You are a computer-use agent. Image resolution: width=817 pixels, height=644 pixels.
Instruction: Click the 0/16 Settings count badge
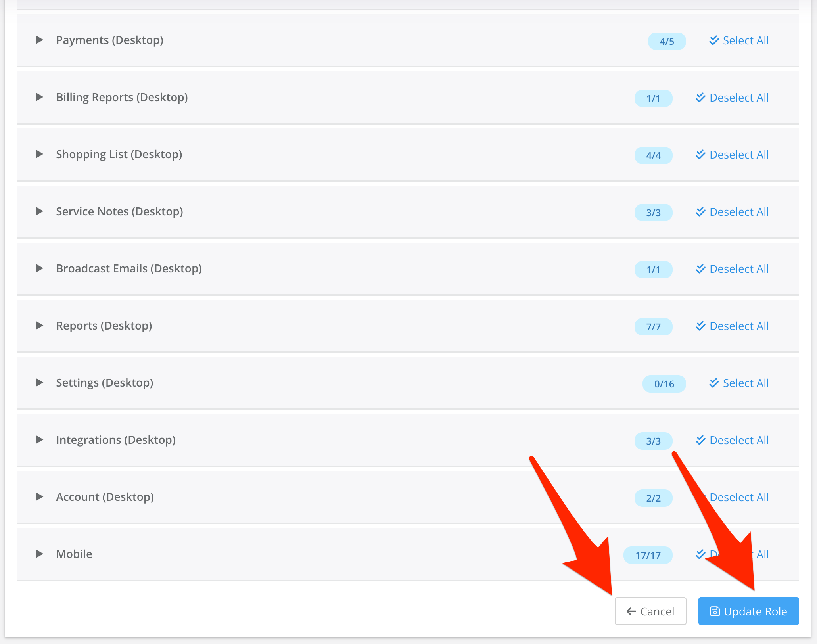[x=664, y=384]
